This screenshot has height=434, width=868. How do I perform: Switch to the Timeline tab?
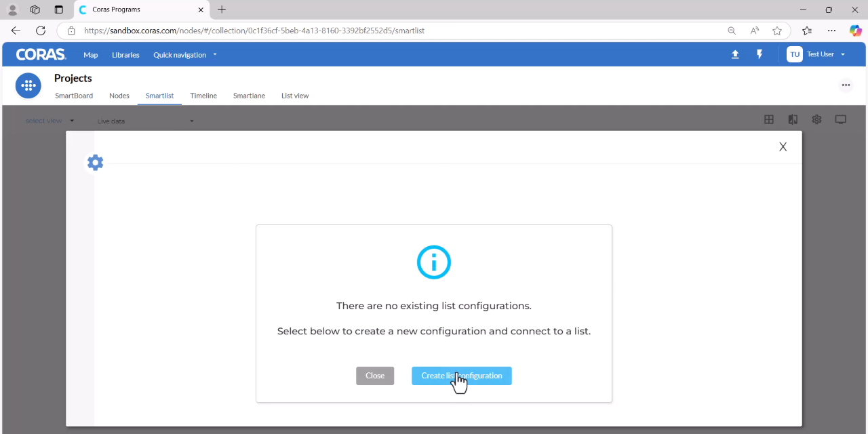203,96
